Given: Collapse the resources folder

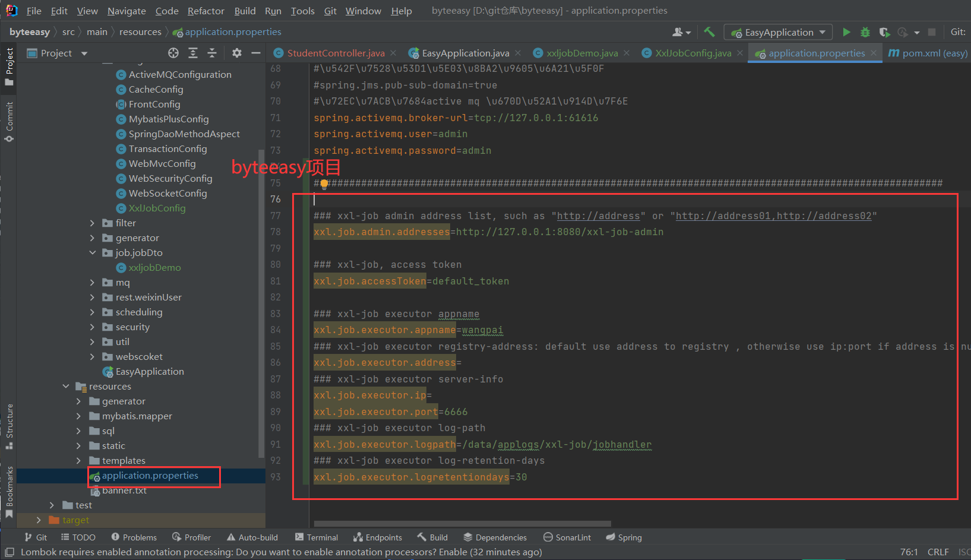Looking at the screenshot, I should (66, 387).
